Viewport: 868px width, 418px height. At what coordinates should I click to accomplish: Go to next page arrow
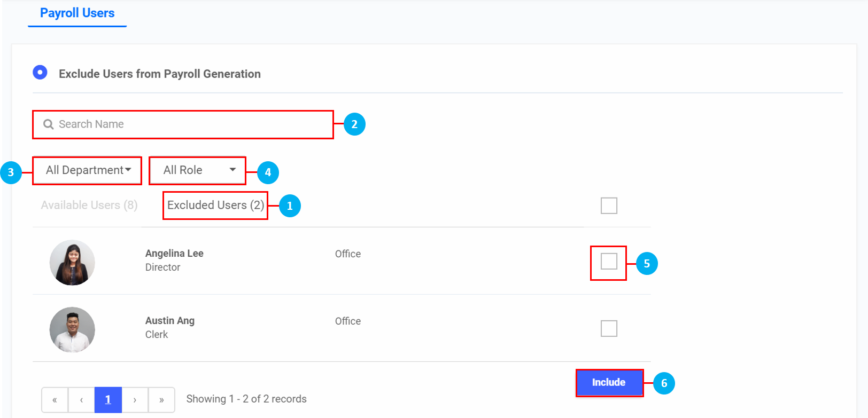coord(135,400)
